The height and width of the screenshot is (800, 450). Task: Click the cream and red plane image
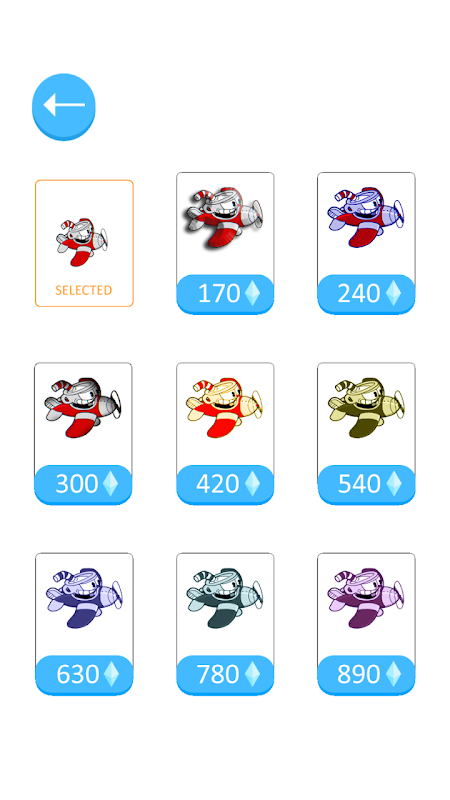pyautogui.click(x=224, y=408)
